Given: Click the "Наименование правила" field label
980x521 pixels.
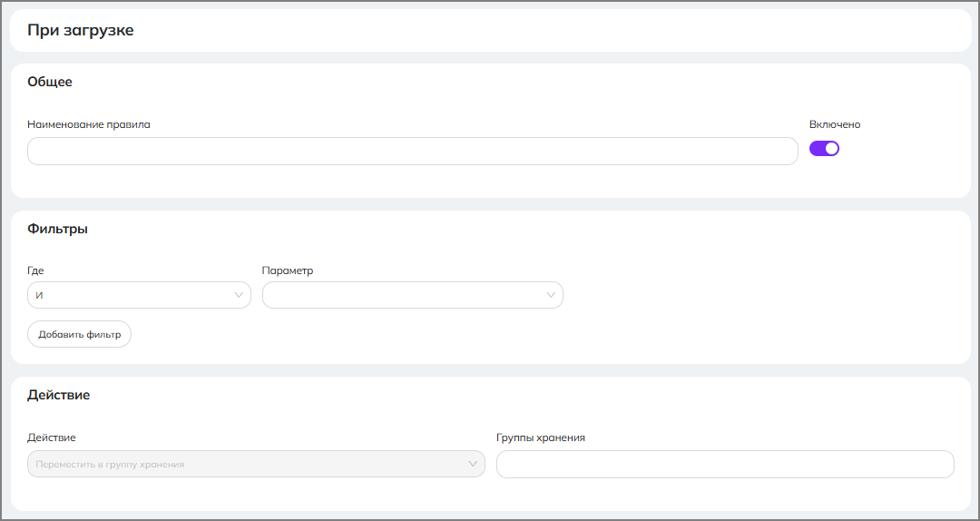Looking at the screenshot, I should [89, 124].
